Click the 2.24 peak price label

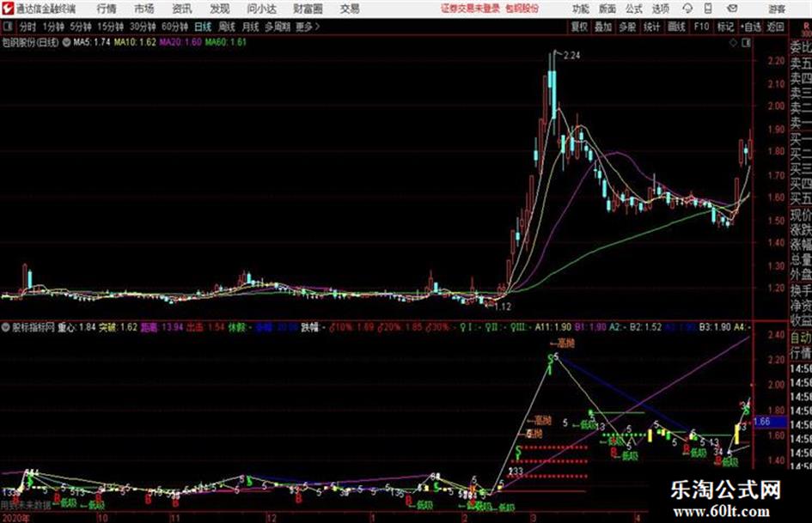pyautogui.click(x=571, y=56)
